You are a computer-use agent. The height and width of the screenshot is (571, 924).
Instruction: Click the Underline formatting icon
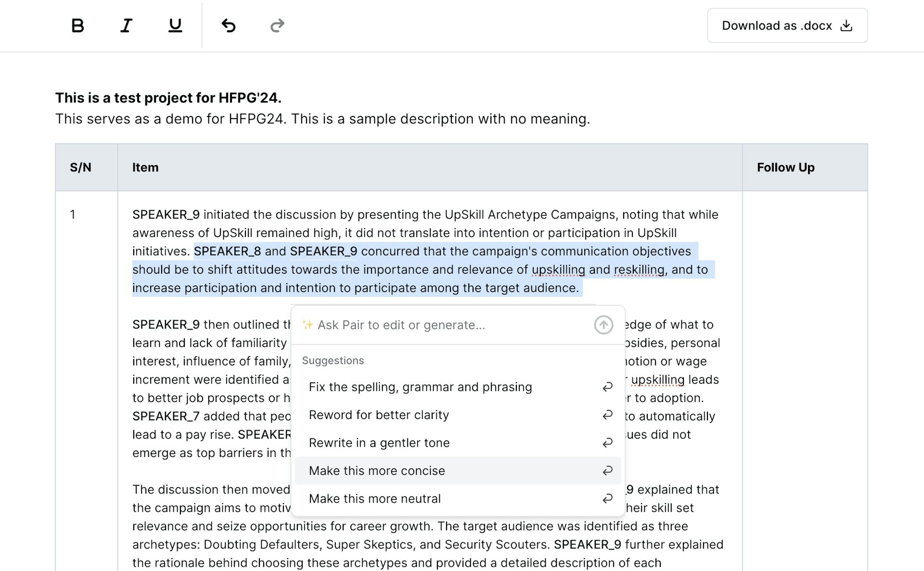tap(176, 26)
